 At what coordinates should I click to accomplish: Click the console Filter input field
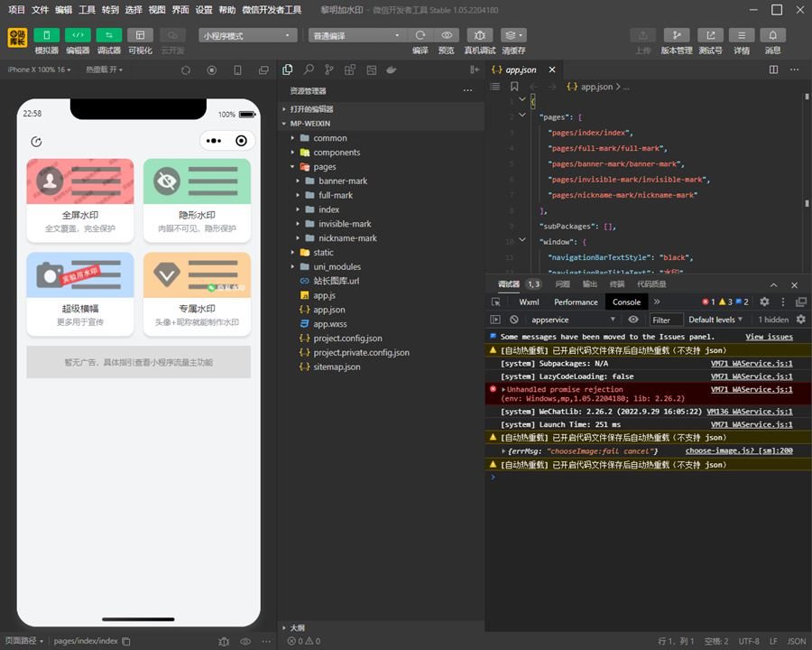pyautogui.click(x=666, y=320)
